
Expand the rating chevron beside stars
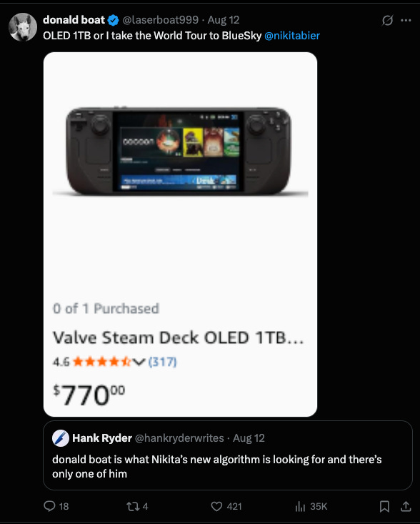tap(139, 362)
